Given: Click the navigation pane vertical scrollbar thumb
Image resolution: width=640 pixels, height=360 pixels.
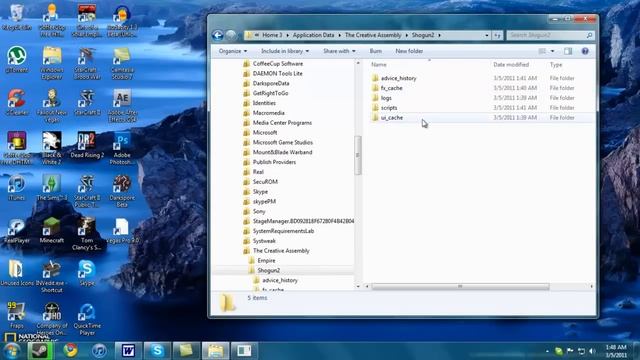Looking at the screenshot, I should tap(358, 155).
